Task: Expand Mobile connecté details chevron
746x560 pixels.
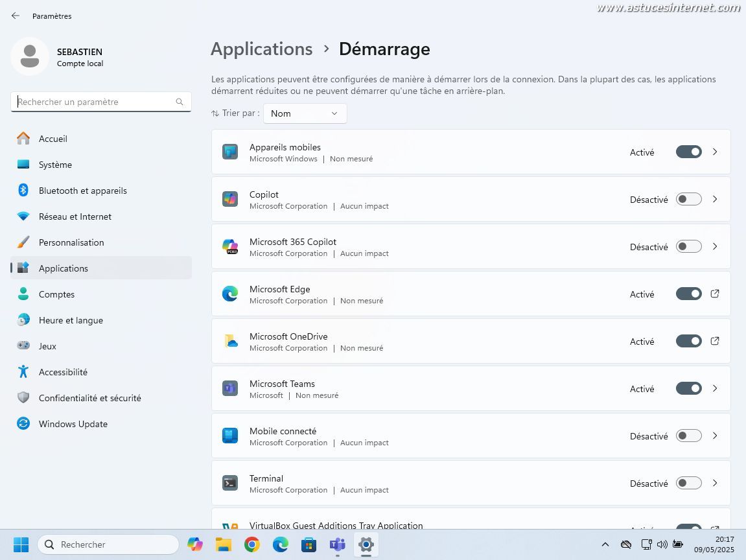Action: (x=715, y=436)
